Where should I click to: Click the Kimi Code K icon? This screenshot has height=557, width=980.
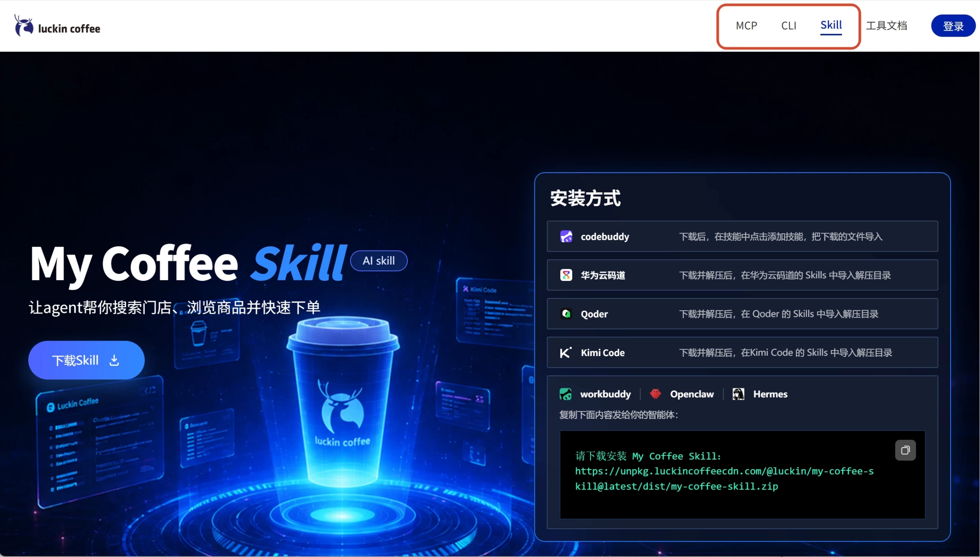[566, 353]
